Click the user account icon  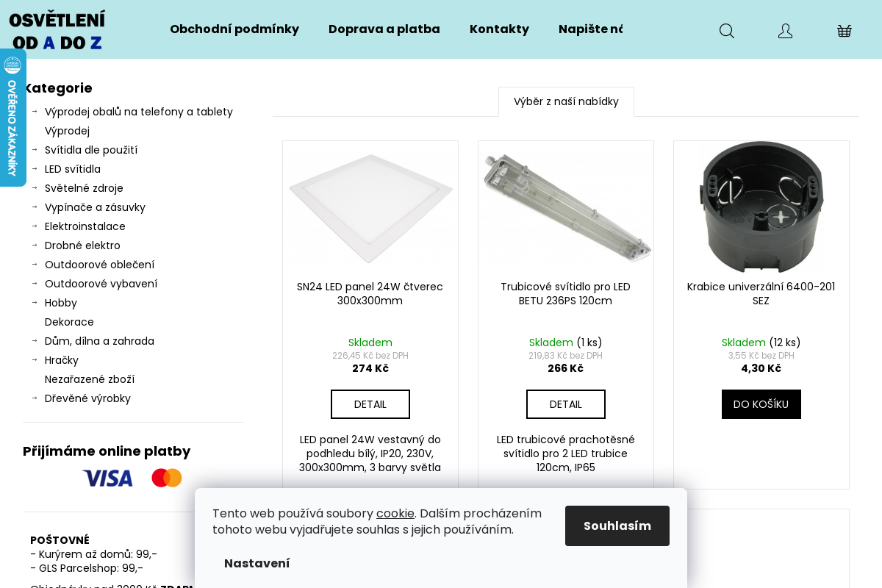785,31
